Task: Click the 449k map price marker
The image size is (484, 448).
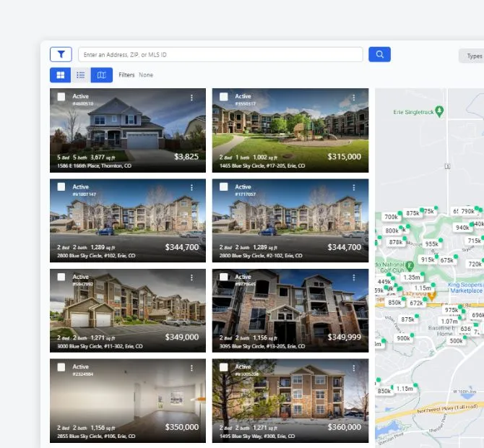Action: point(384,282)
